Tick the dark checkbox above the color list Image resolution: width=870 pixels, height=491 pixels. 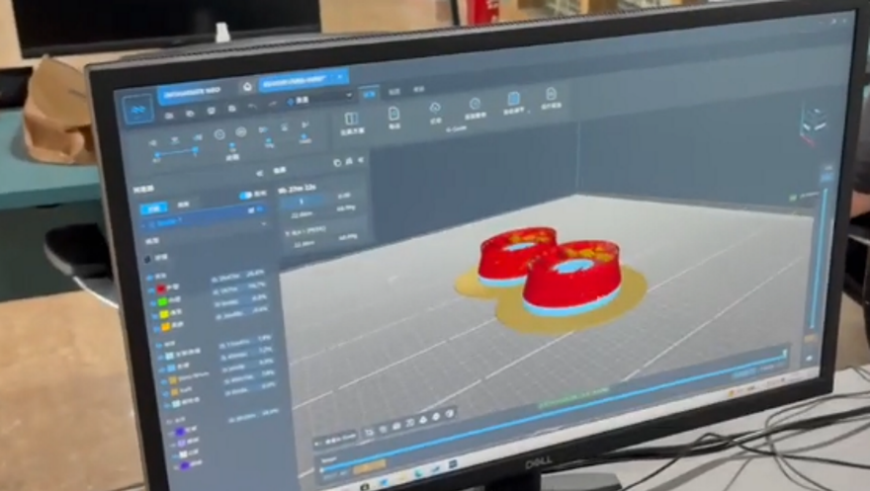tap(148, 259)
